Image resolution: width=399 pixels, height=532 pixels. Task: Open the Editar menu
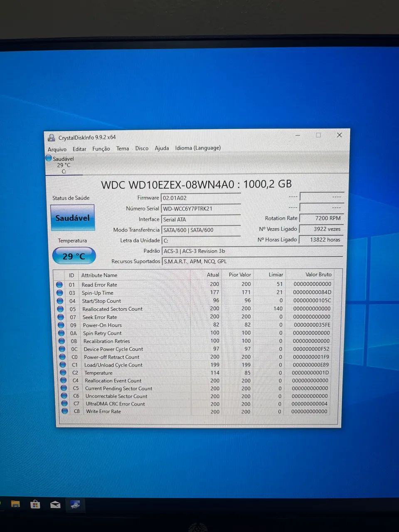click(x=79, y=149)
